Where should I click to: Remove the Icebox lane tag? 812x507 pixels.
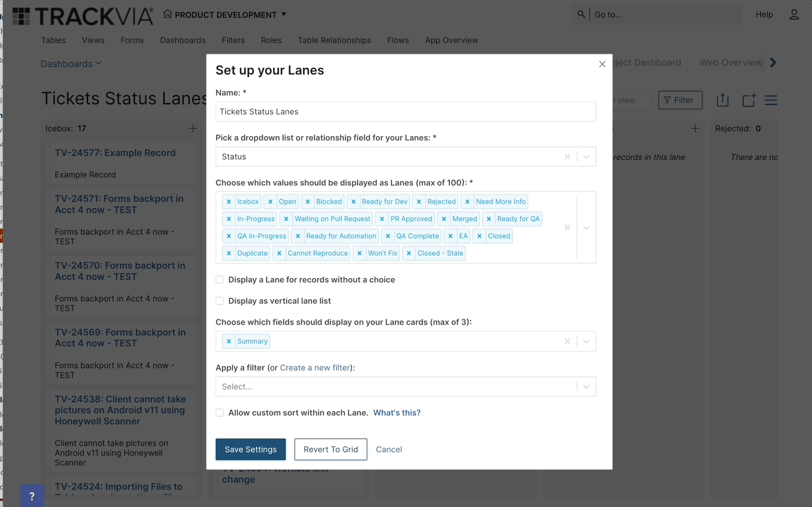tap(229, 202)
